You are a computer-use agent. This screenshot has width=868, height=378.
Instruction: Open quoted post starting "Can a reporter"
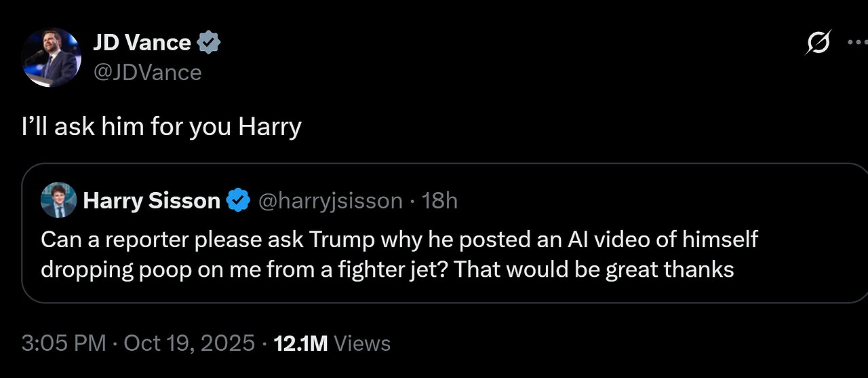click(399, 240)
